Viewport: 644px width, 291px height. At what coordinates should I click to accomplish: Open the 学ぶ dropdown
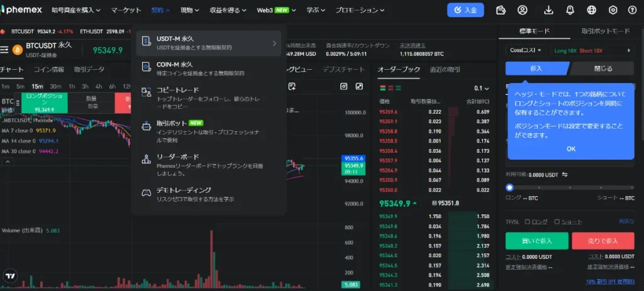pos(316,10)
